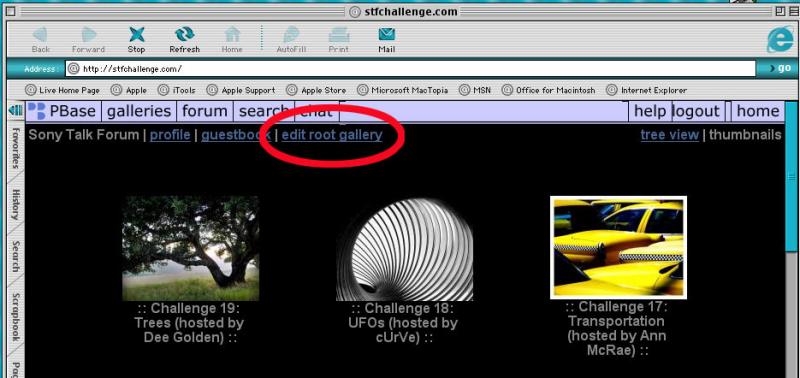The height and width of the screenshot is (378, 800).
Task: Open the Challenge 17 Transportation taxi thumbnail
Action: tap(618, 247)
